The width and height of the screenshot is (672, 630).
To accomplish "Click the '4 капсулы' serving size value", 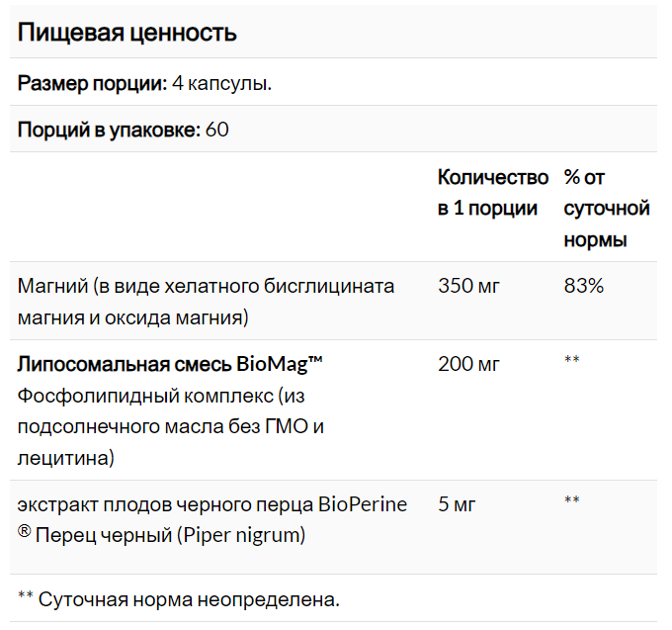I will [222, 83].
